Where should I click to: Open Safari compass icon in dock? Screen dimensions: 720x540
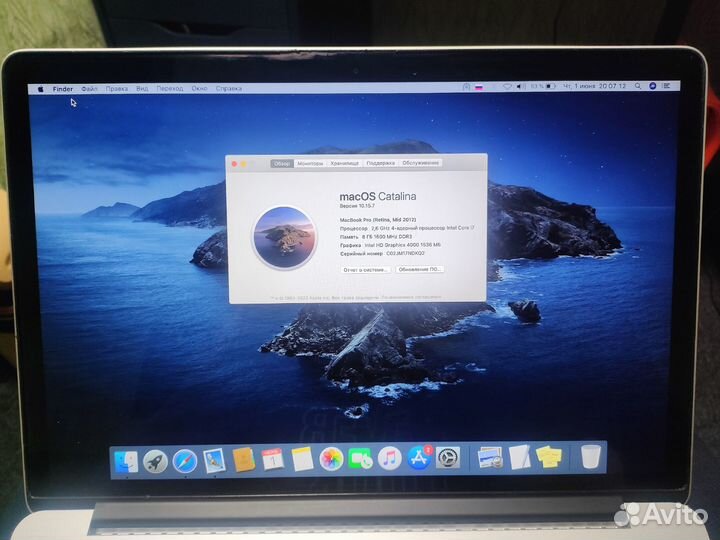point(185,461)
